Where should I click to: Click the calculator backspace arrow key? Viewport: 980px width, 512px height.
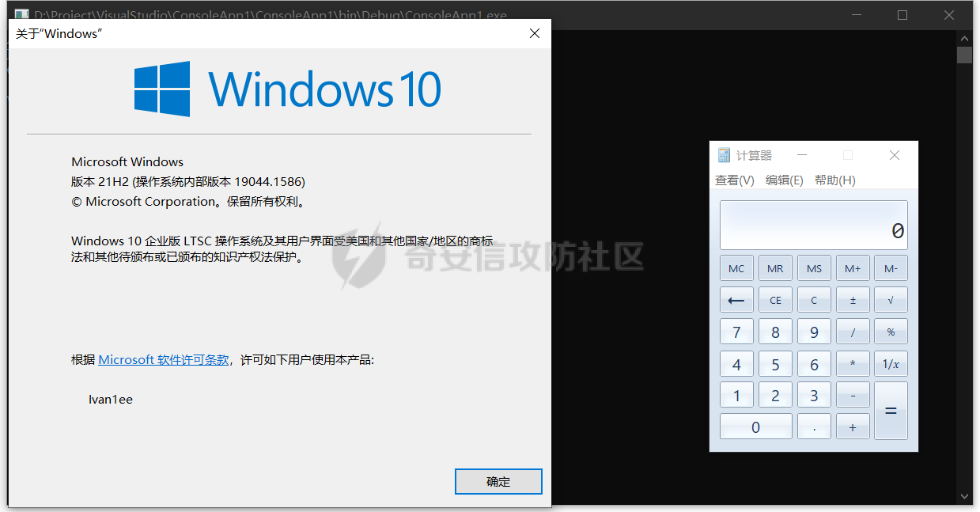(736, 300)
